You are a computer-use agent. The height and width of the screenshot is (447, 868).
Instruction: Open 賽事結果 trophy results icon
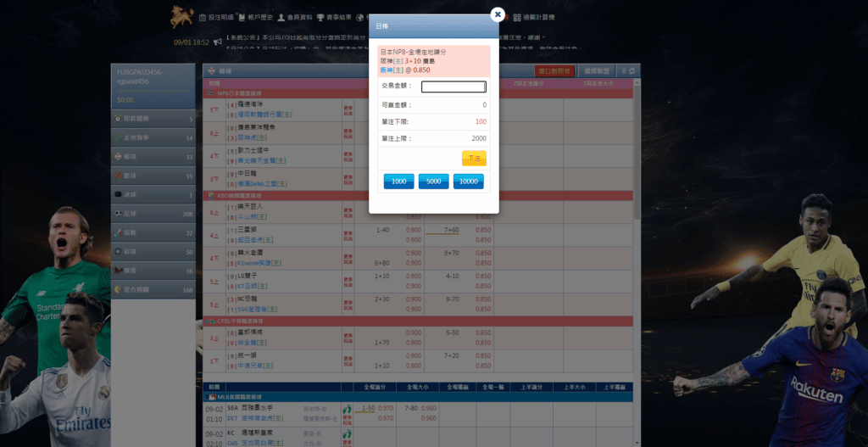[x=320, y=17]
